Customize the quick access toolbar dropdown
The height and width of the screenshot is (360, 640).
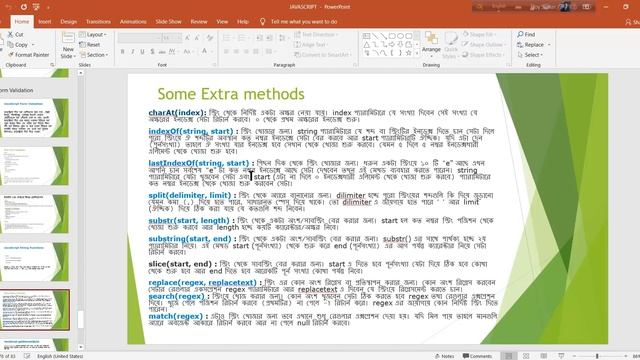click(x=48, y=7)
